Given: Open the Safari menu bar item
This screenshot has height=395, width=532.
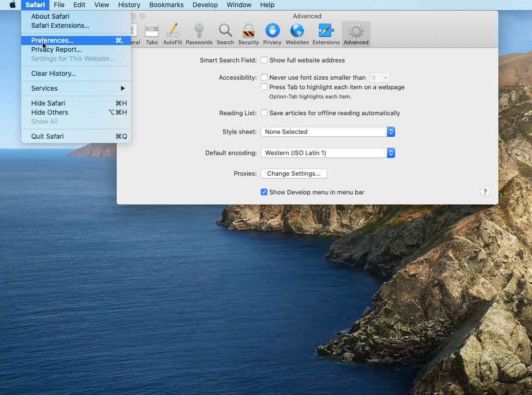Looking at the screenshot, I should [35, 5].
